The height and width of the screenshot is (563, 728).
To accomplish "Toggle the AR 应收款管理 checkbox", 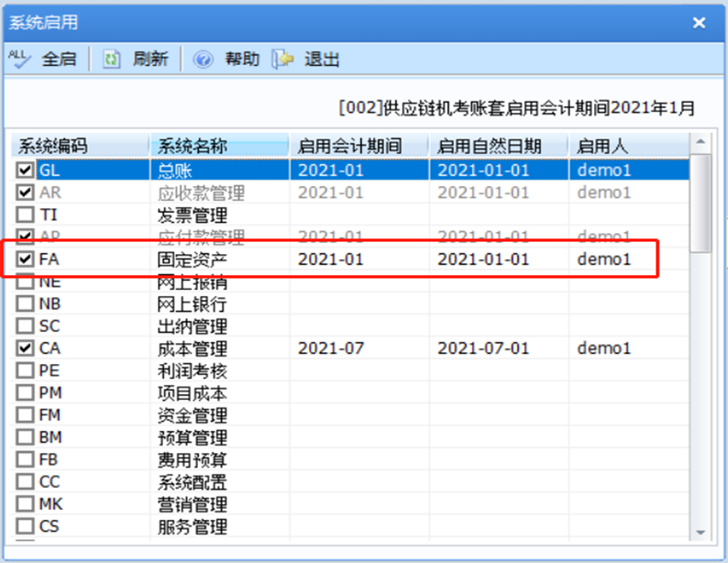I will [x=25, y=193].
